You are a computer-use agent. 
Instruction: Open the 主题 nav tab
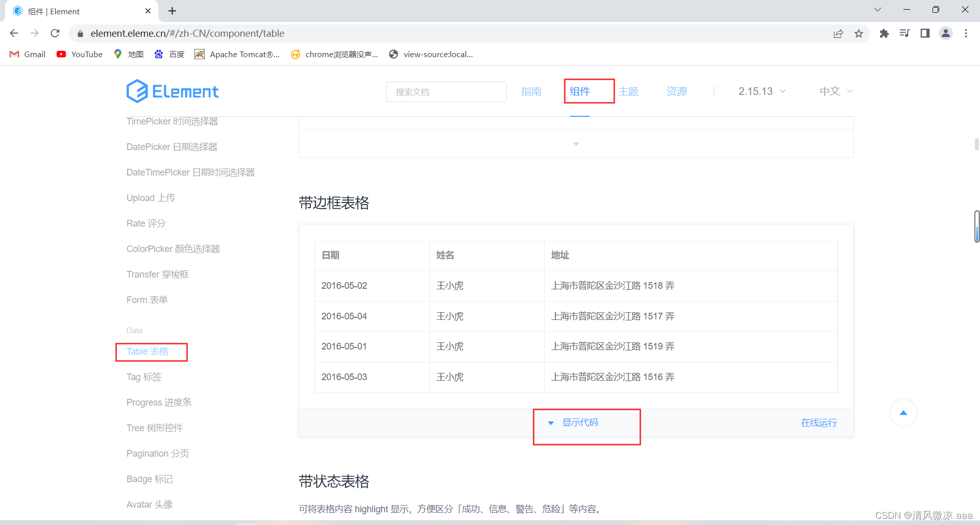point(628,91)
